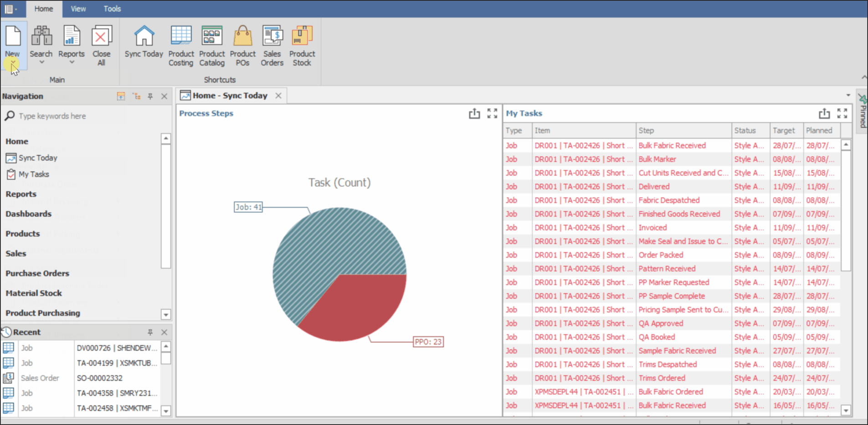Screen dimensions: 868x425
Task: Open Product Catalog shortcut
Action: 212,46
